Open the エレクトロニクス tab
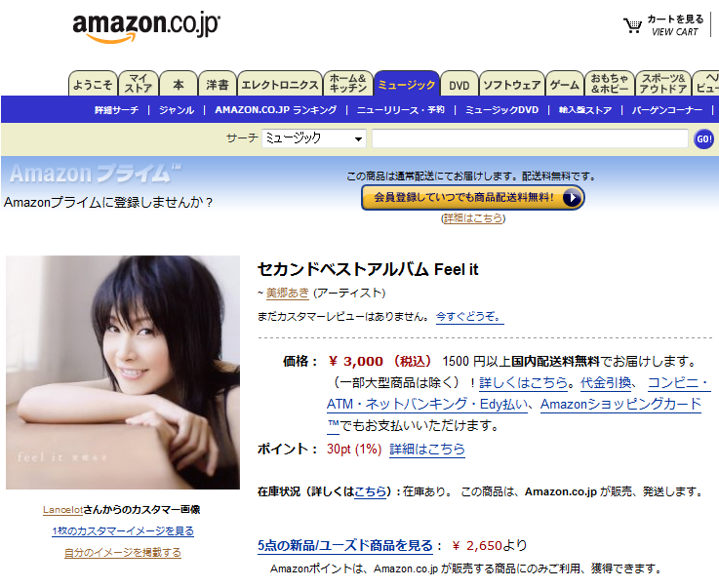This screenshot has height=588, width=719. click(280, 84)
